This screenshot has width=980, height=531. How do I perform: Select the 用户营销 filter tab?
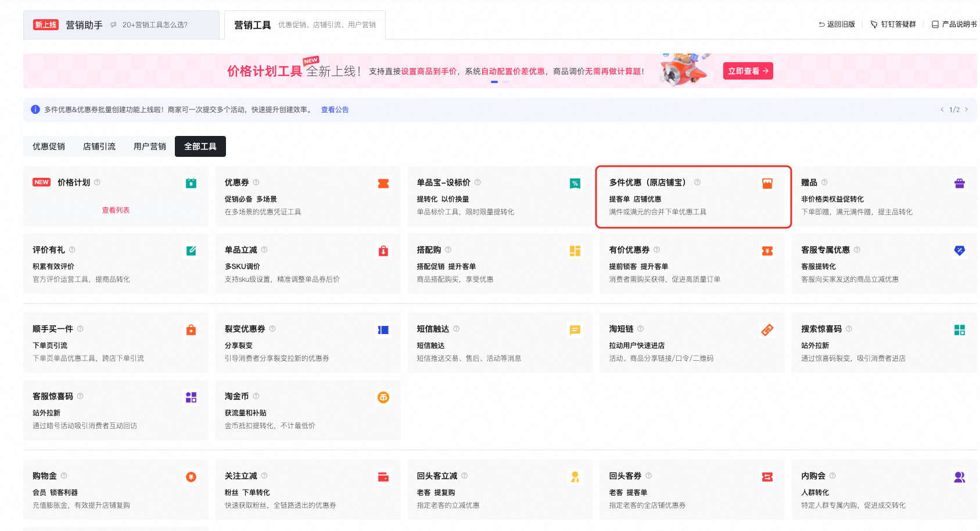[x=150, y=146]
